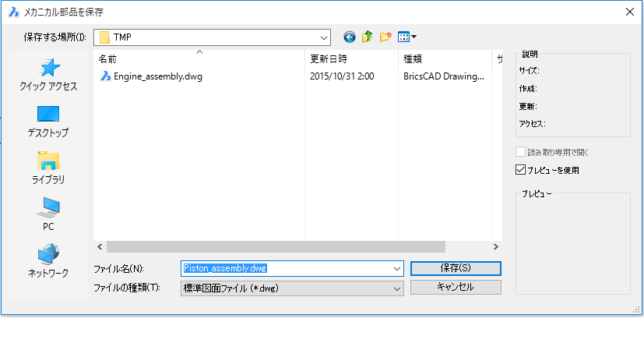The height and width of the screenshot is (343, 644).
Task: Open ネットワーク in the sidebar
Action: coord(48,261)
